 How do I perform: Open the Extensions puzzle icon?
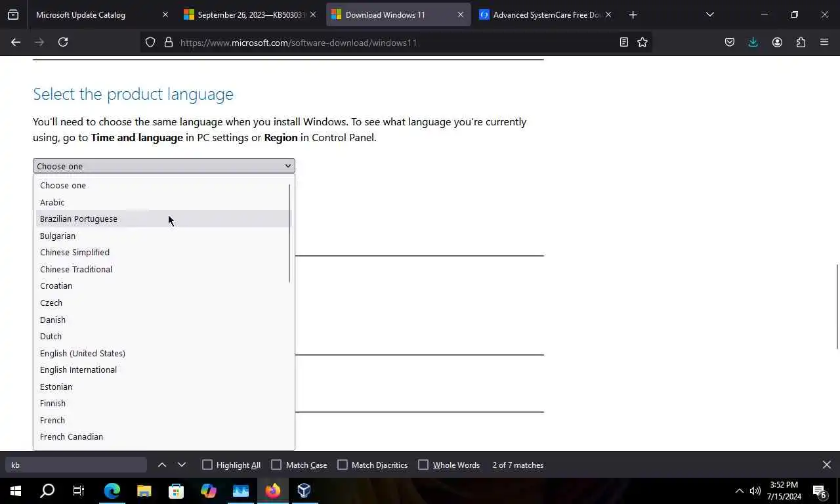pos(801,42)
